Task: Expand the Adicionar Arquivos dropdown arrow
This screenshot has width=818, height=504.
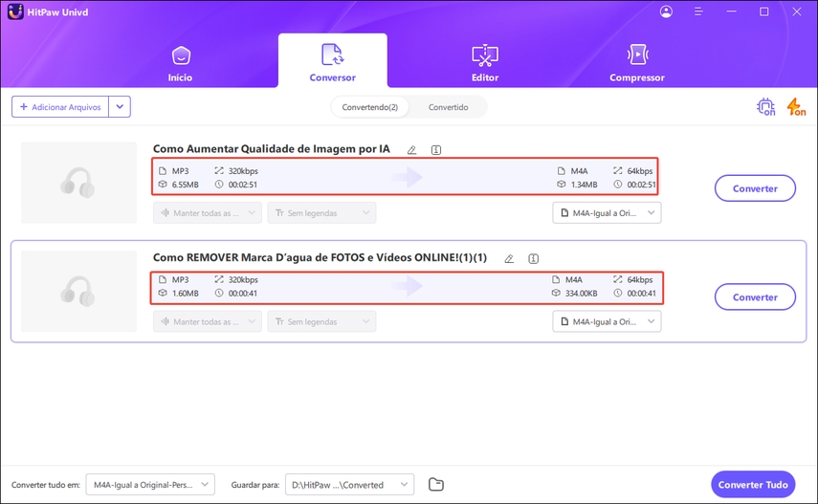Action: coord(120,107)
